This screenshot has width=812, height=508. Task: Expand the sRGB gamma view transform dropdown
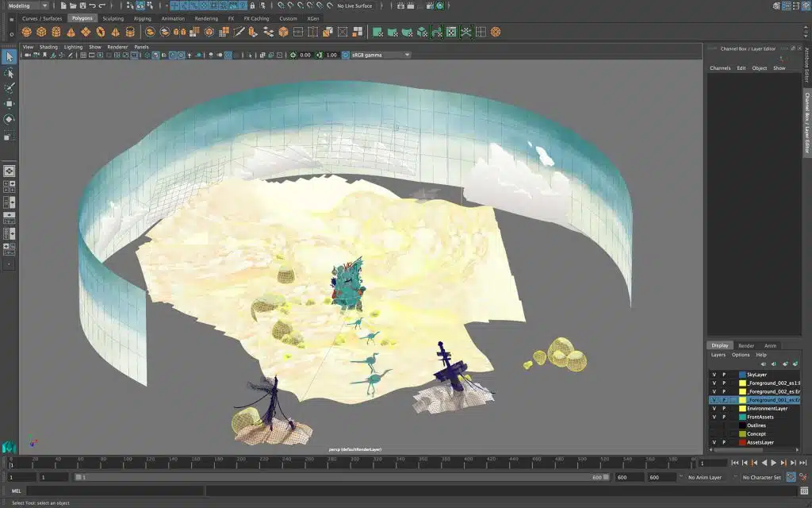[x=381, y=56]
